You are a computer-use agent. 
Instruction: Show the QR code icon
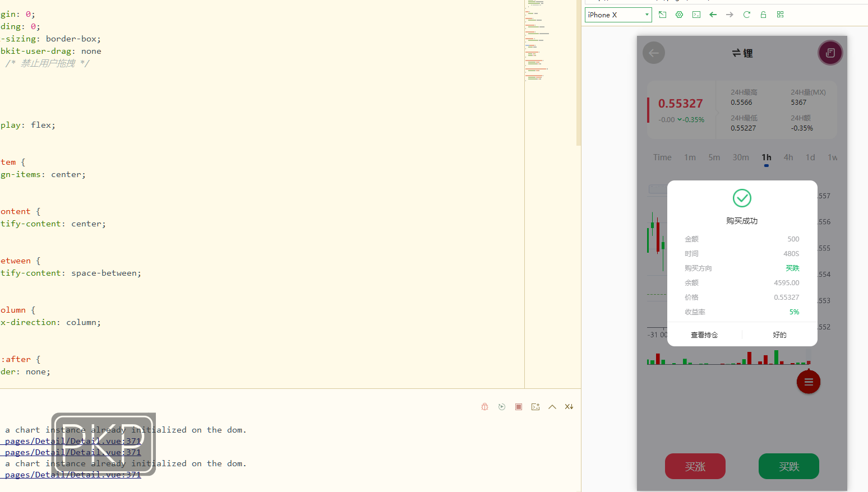pos(780,15)
